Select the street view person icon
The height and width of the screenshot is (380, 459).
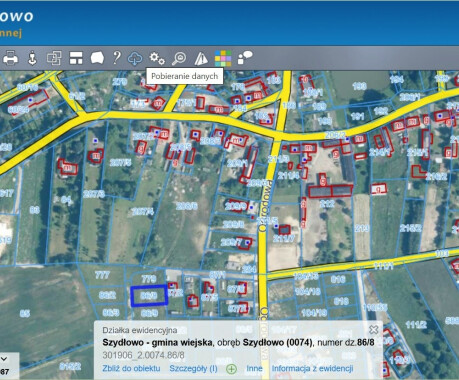(32, 58)
